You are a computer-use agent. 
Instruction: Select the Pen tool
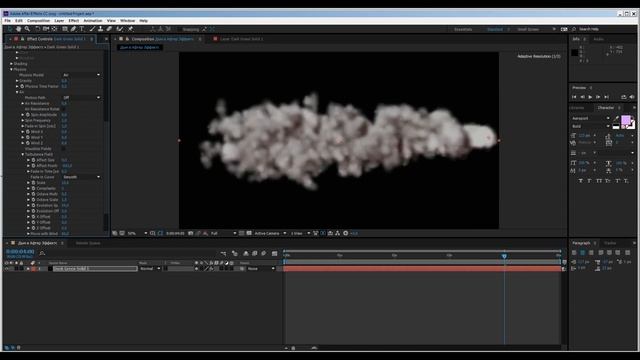[73, 29]
